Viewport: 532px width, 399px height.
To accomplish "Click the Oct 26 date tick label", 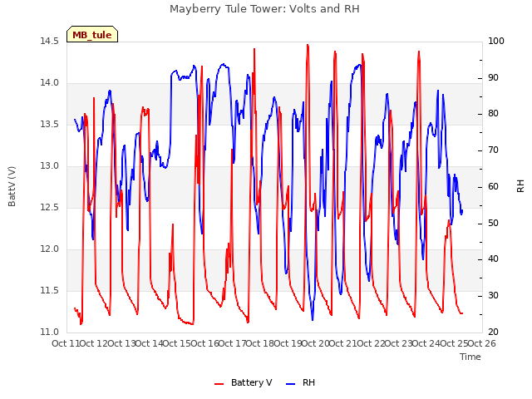I will tap(482, 343).
